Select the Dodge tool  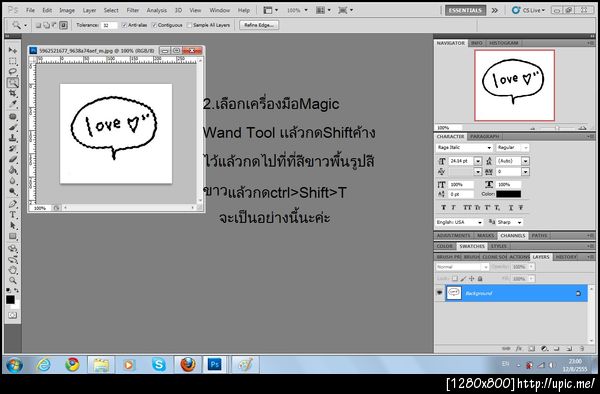pyautogui.click(x=13, y=191)
